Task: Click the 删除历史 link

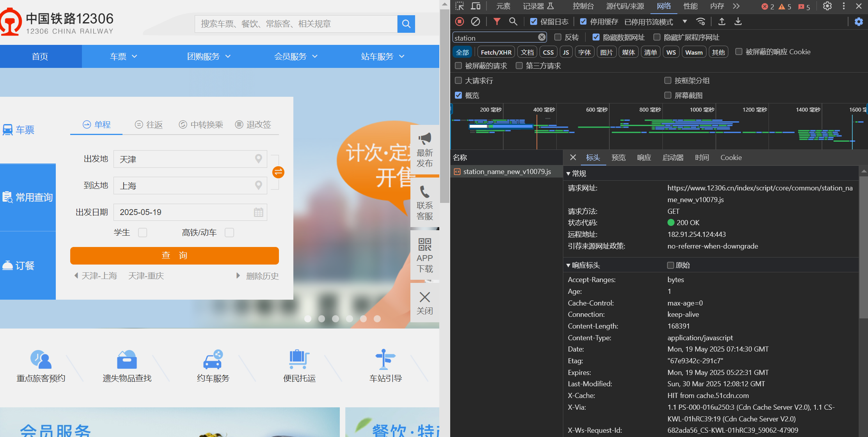Action: 262,276
